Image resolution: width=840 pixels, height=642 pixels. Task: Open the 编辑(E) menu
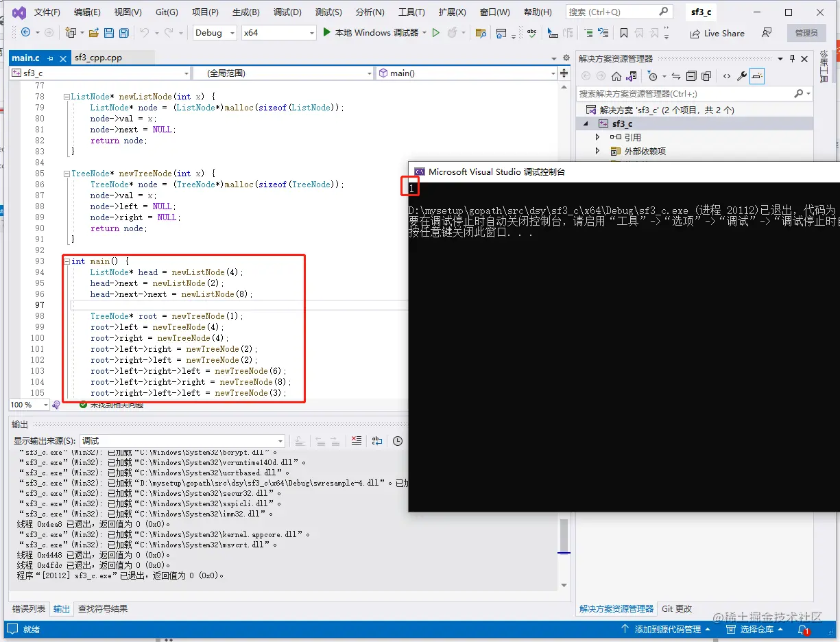click(87, 12)
